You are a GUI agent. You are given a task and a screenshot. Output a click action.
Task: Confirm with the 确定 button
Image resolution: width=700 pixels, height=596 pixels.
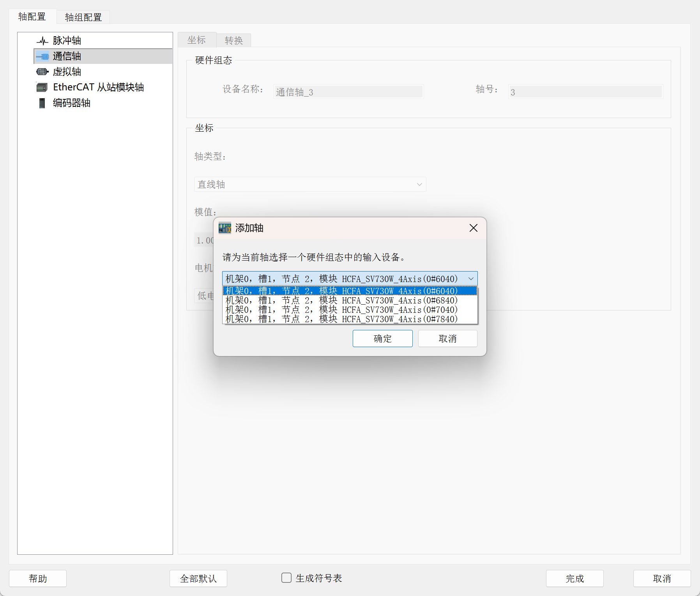pos(383,339)
